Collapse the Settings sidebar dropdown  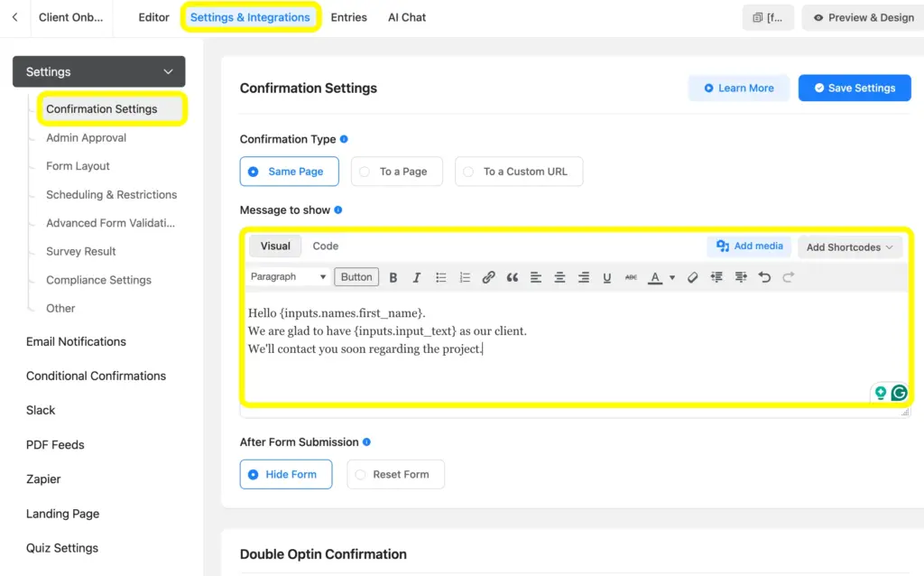pyautogui.click(x=99, y=72)
